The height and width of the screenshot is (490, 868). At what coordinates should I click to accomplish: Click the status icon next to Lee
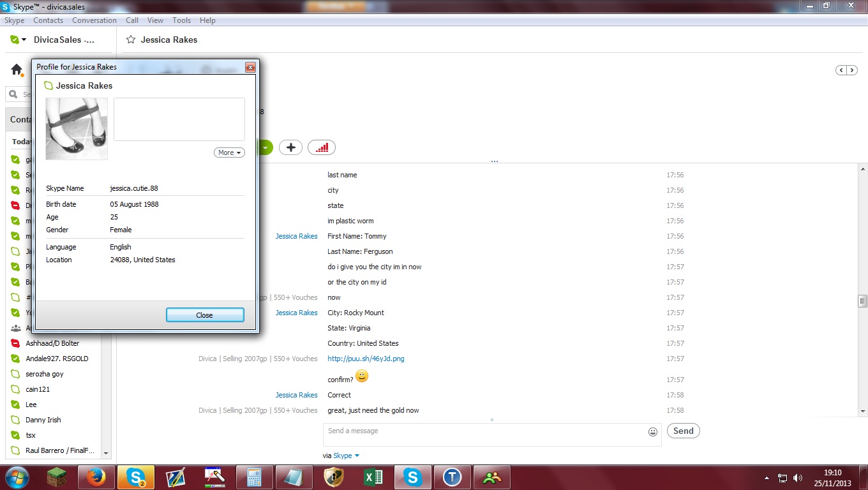pyautogui.click(x=15, y=405)
